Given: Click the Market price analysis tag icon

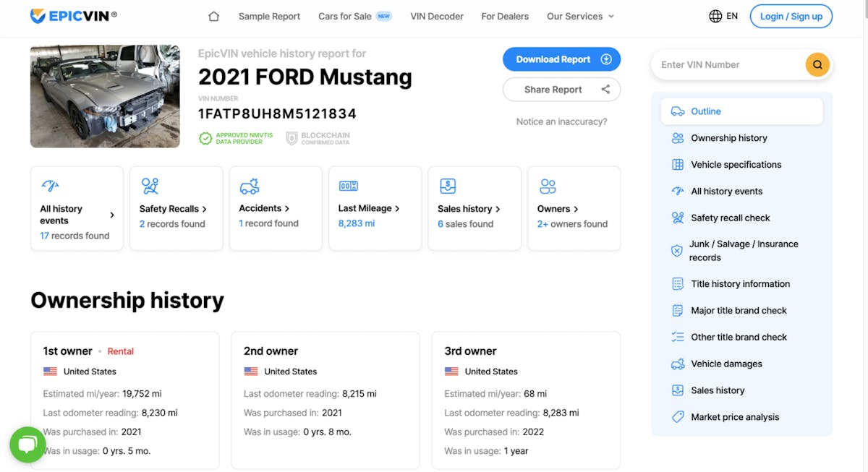Looking at the screenshot, I should click(677, 417).
